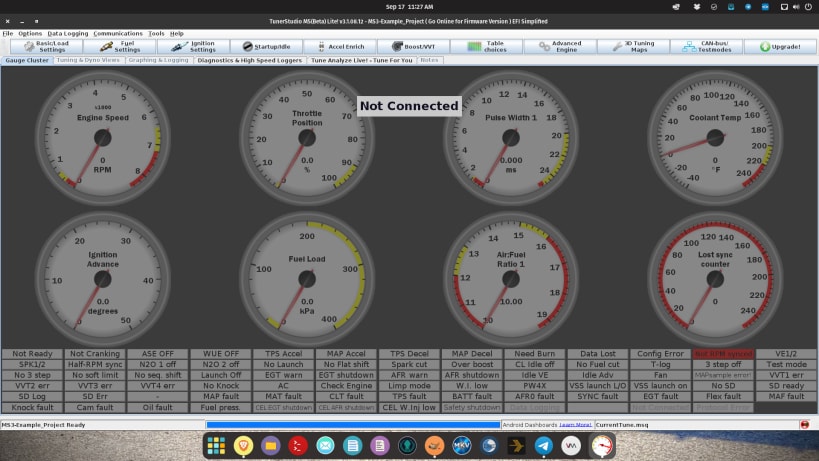Open Startup/Idle toolbar button
Screen dimensions: 819x461
coord(267,46)
